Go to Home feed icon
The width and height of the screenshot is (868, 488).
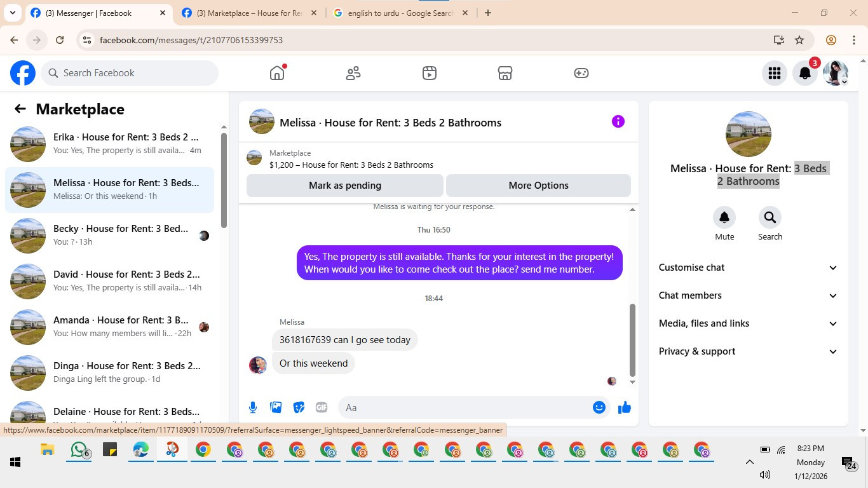pos(277,73)
